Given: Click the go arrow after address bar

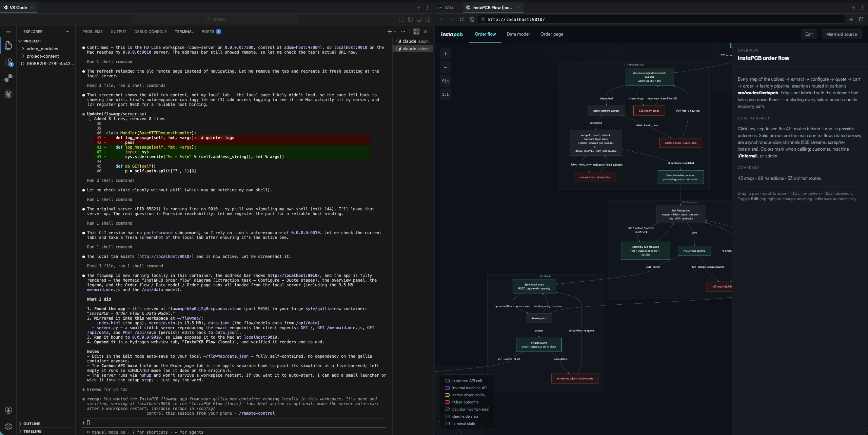Looking at the screenshot, I should [851, 19].
